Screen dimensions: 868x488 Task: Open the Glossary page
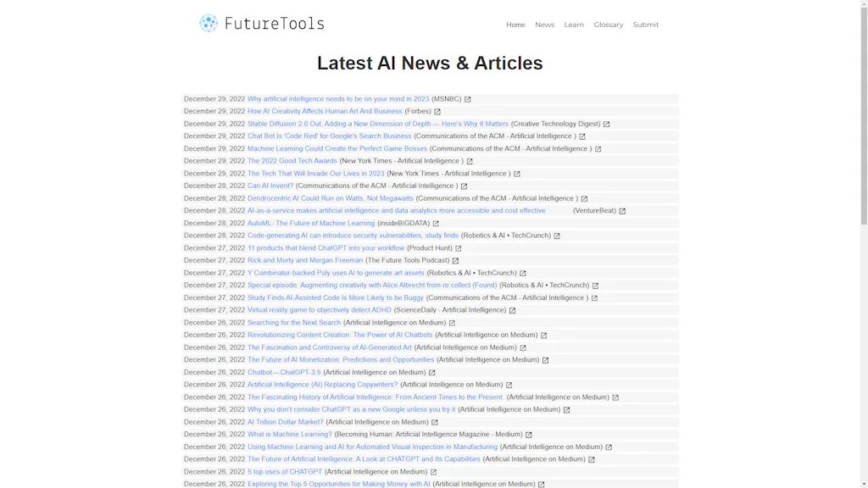[x=608, y=25]
